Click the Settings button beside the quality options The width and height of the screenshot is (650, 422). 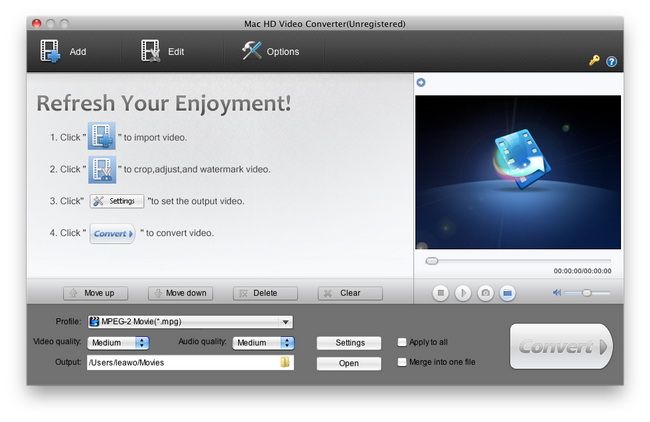(x=349, y=343)
